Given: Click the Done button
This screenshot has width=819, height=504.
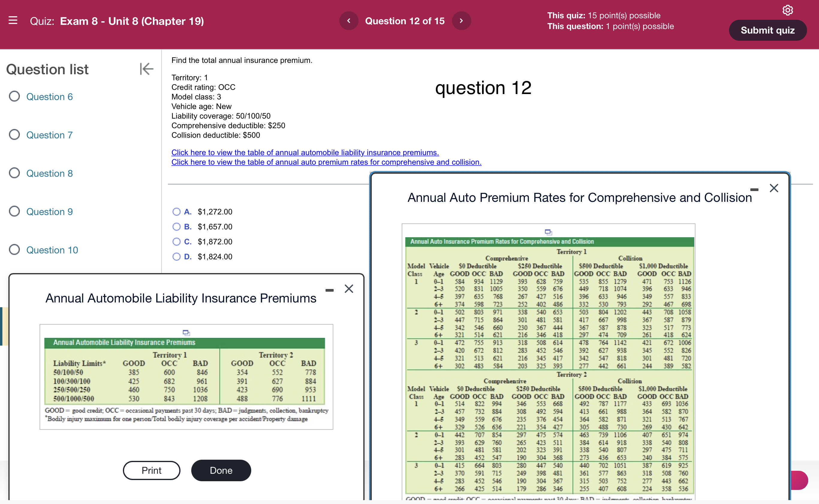Looking at the screenshot, I should click(221, 470).
